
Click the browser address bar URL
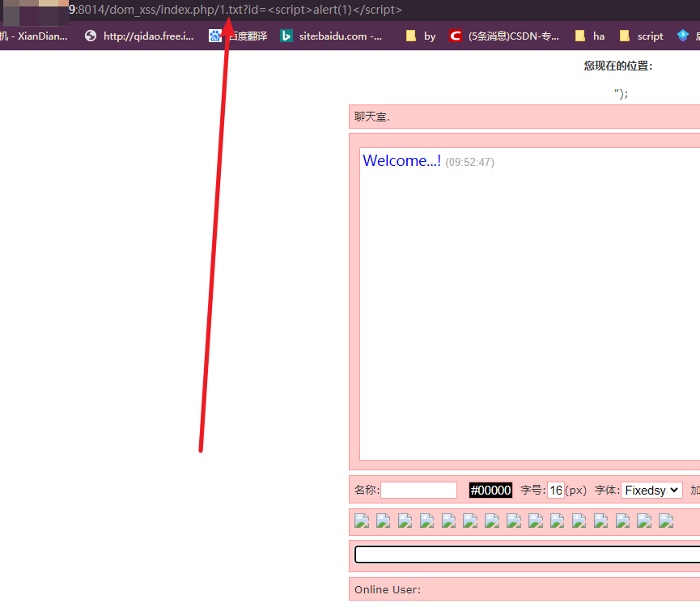235,10
